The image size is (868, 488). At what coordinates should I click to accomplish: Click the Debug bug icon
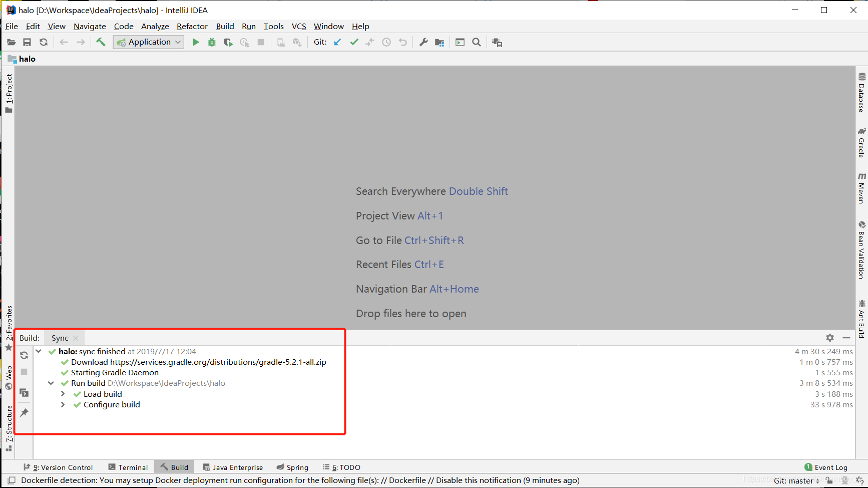click(212, 43)
